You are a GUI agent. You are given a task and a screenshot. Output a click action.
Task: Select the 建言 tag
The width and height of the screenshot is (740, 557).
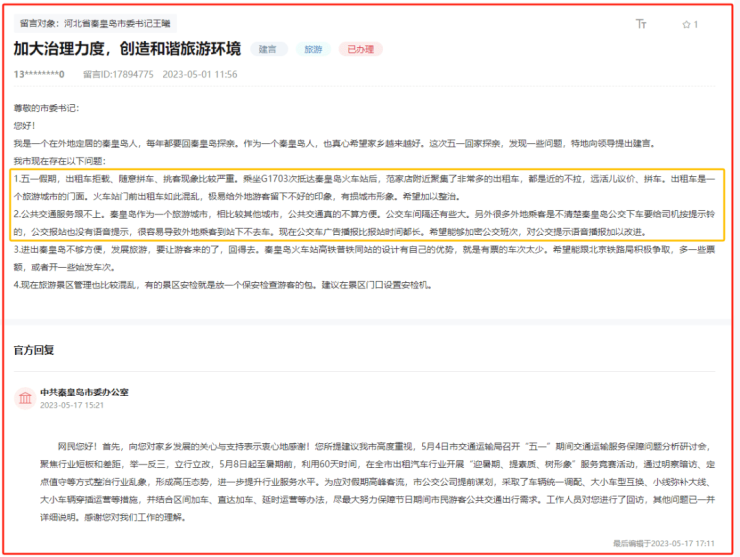coord(268,49)
